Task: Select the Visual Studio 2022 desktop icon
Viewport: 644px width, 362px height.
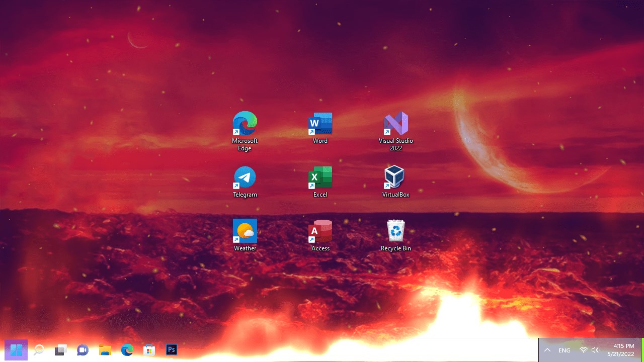Action: tap(396, 131)
